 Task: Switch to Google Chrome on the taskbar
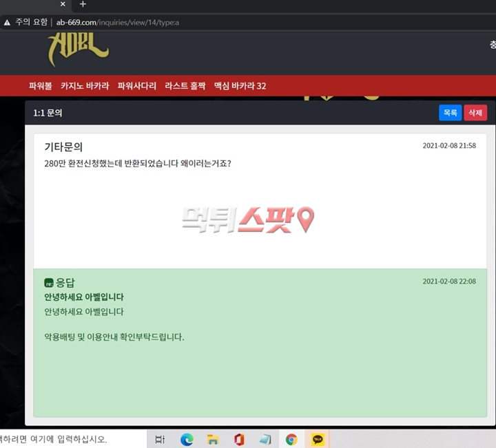point(291,440)
